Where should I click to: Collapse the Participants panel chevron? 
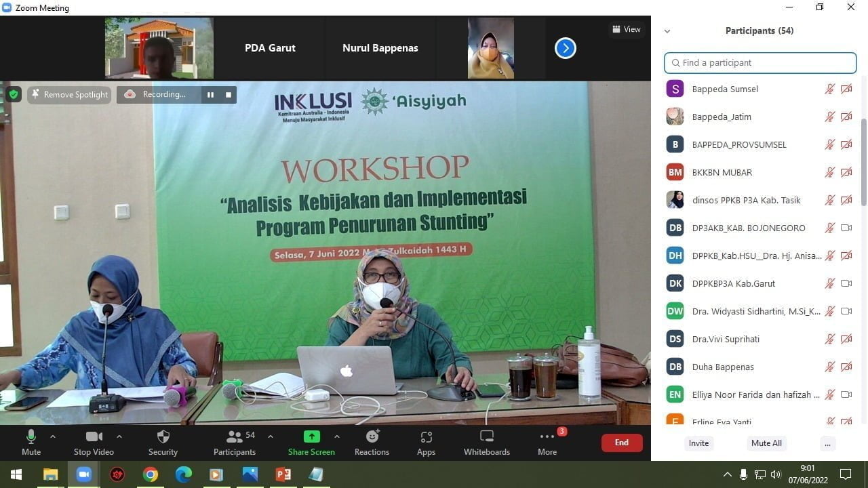[x=667, y=31]
